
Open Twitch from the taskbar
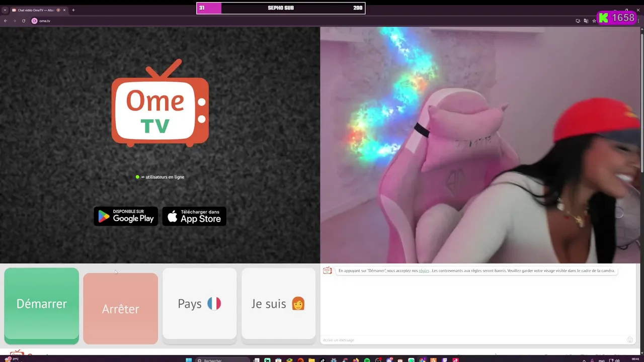pyautogui.click(x=444, y=360)
